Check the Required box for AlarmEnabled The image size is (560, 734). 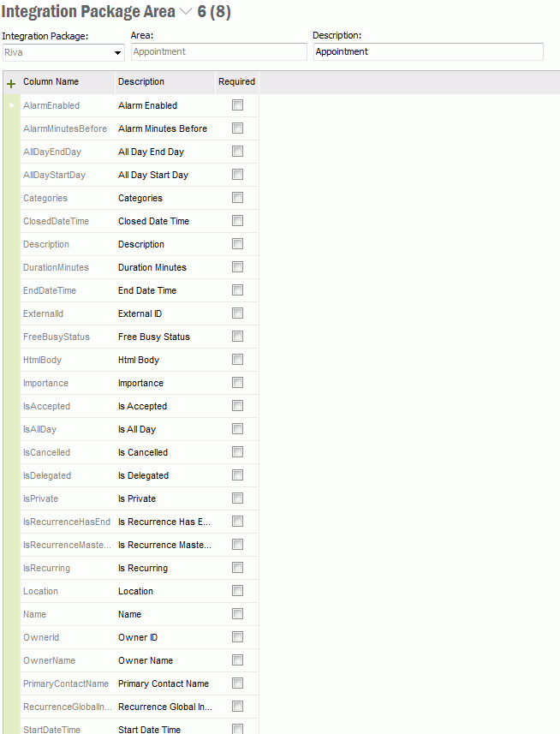[237, 105]
